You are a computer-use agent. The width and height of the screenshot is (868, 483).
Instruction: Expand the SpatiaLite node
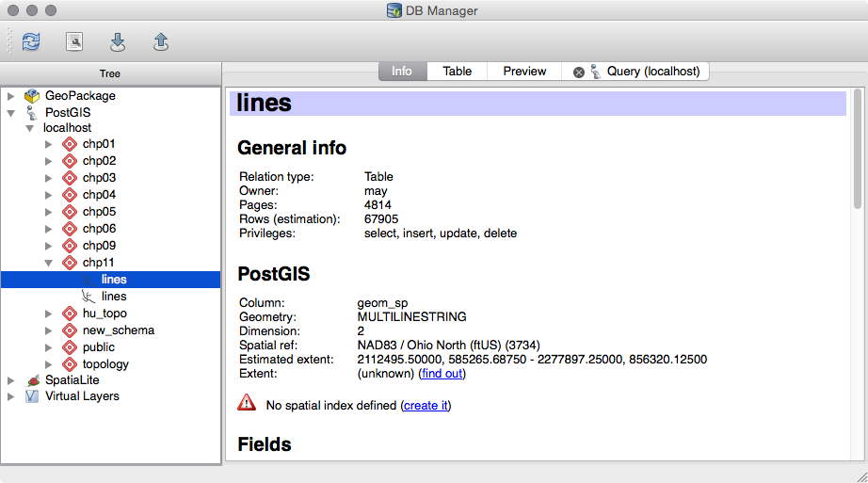[x=10, y=380]
